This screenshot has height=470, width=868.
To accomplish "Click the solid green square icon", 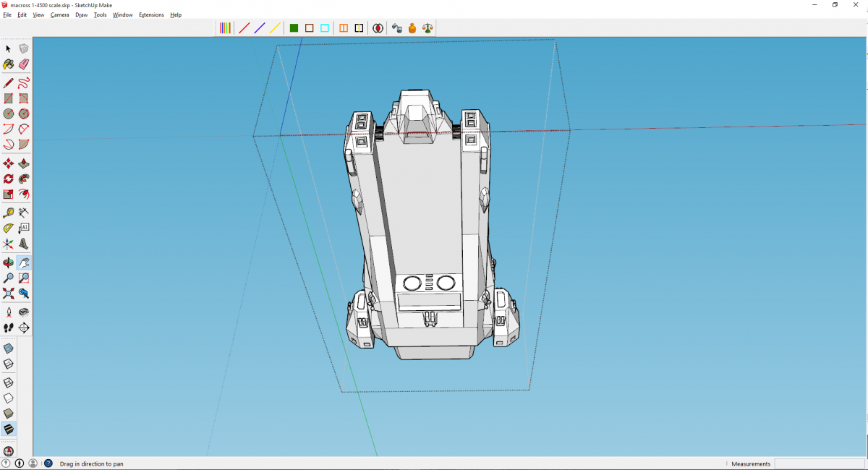I will coord(294,28).
